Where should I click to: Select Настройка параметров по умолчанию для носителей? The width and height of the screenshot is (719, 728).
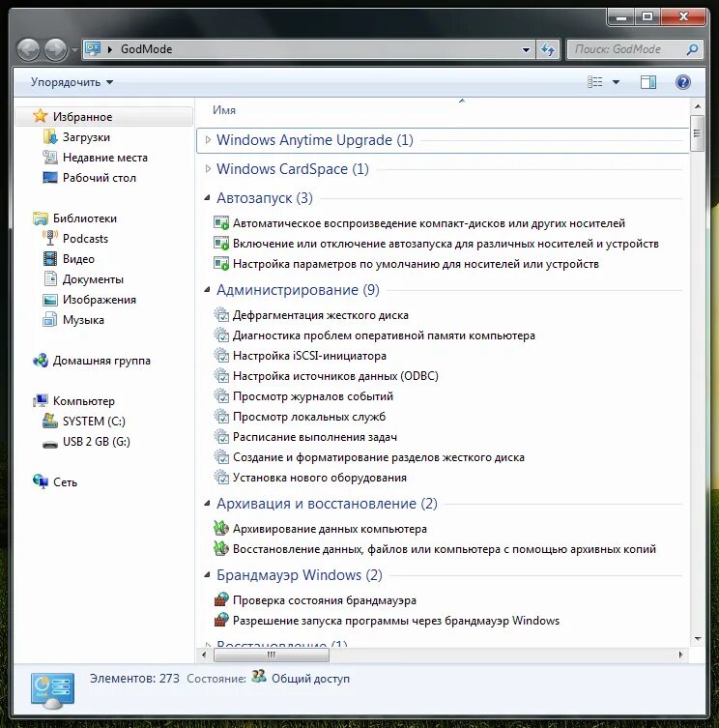click(x=416, y=264)
